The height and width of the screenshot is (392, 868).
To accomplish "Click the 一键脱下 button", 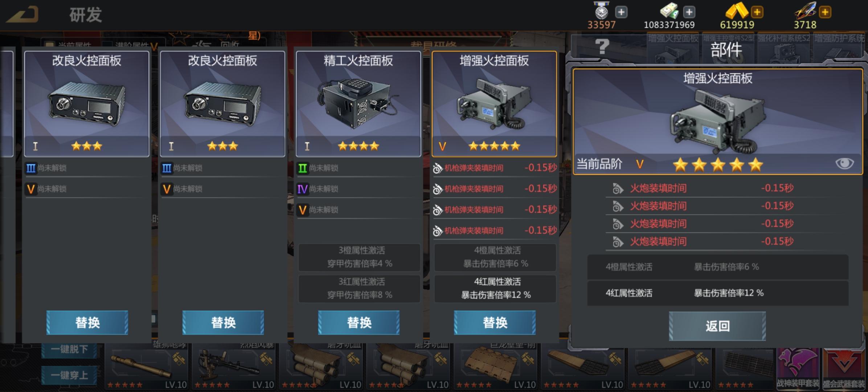I will [69, 349].
